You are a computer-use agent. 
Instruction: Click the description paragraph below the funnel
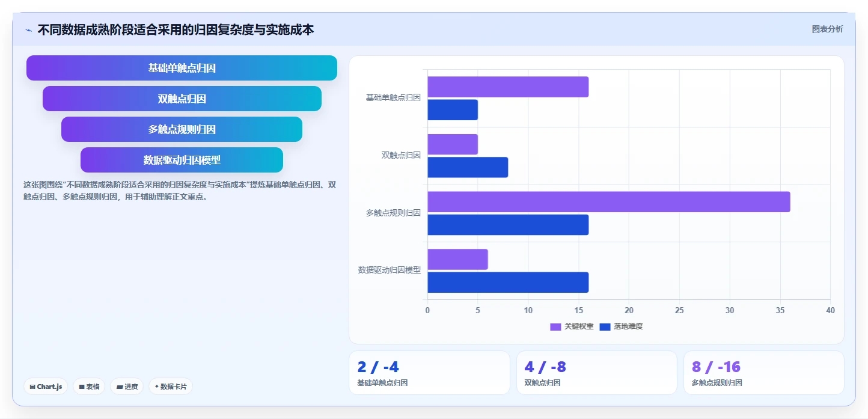pos(179,191)
